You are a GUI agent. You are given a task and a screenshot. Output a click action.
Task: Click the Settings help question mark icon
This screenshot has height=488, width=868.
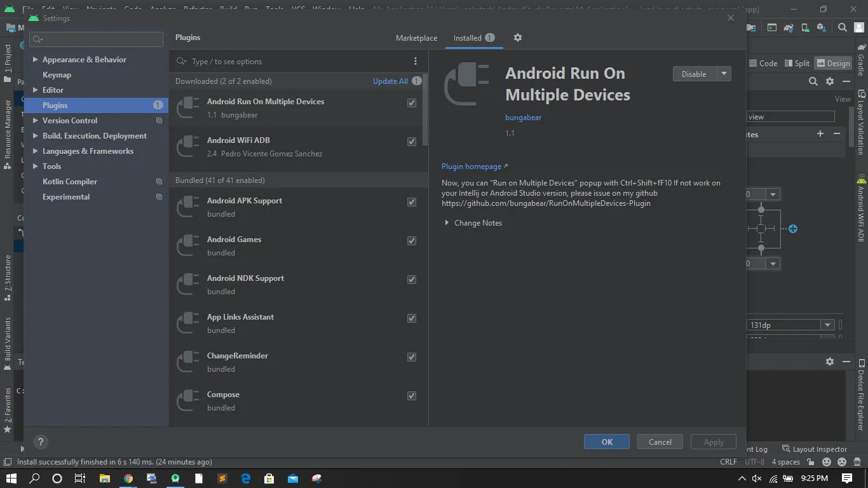tap(40, 442)
